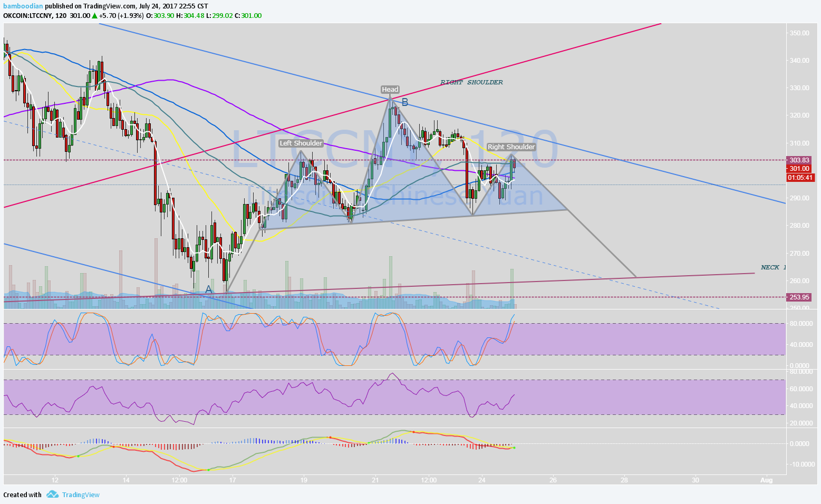The height and width of the screenshot is (504, 821).
Task: Click the italic RIGHT SHOULDER text annotation
Action: 471,82
